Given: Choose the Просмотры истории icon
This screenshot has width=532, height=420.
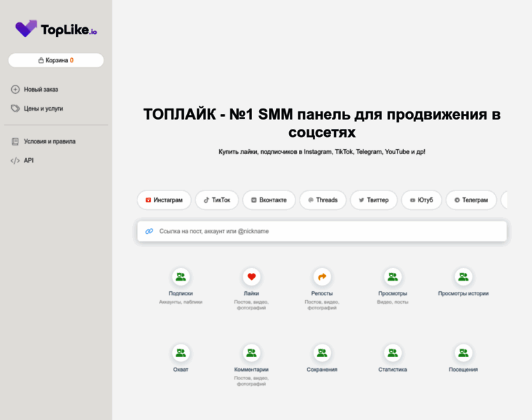Looking at the screenshot, I should 463,276.
